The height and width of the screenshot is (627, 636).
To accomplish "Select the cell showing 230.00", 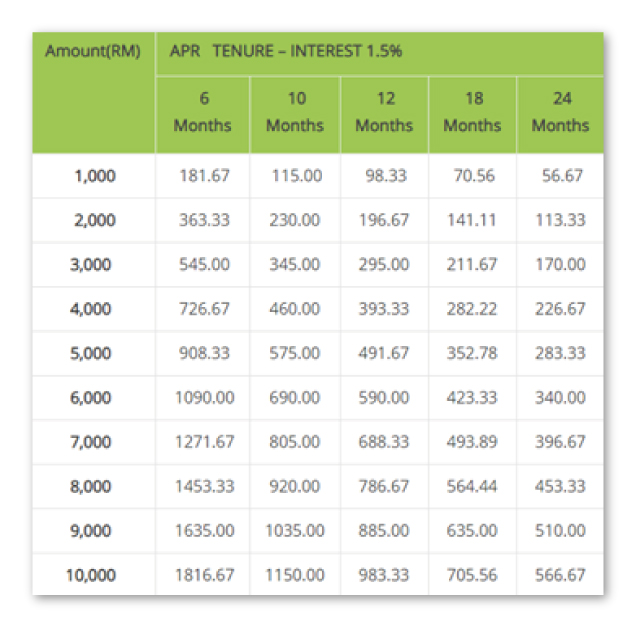I will click(295, 220).
